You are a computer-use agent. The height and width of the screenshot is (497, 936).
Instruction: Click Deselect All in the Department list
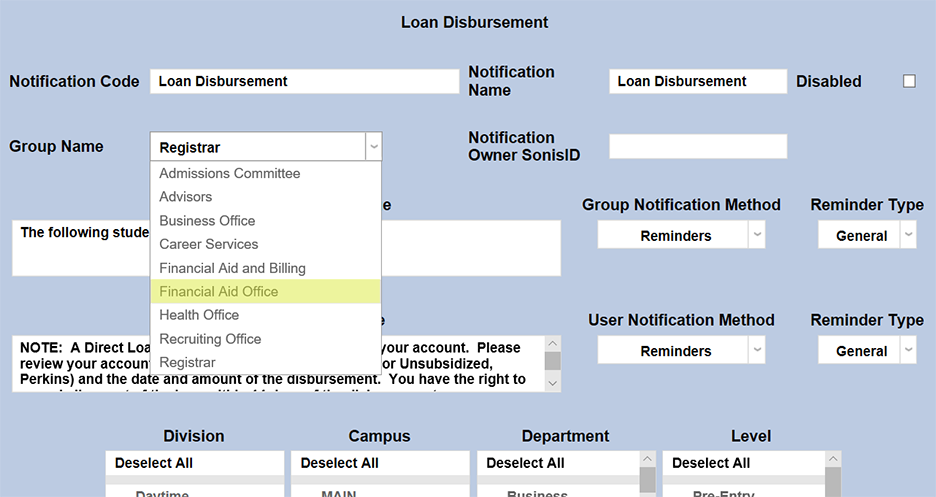(558, 463)
